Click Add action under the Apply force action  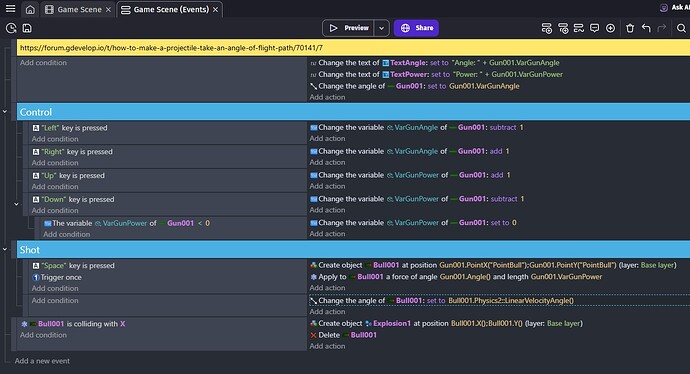pos(327,288)
